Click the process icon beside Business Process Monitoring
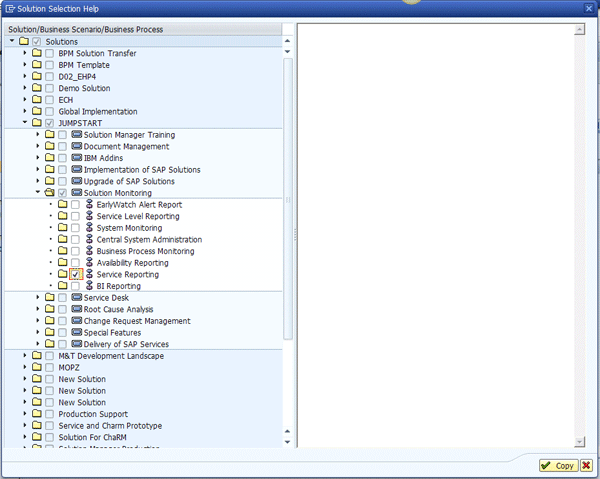600x479 pixels. pyautogui.click(x=89, y=251)
